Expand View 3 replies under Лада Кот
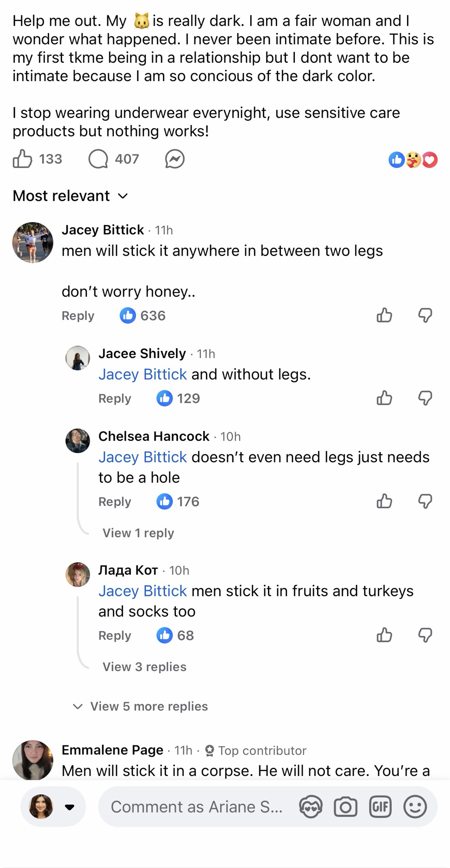 pyautogui.click(x=144, y=667)
